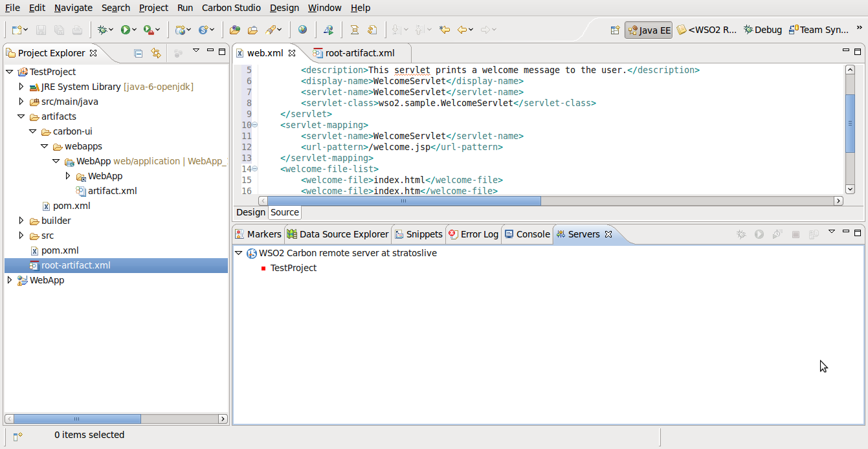
Task: Click the Run External Tools icon
Action: [x=148, y=30]
